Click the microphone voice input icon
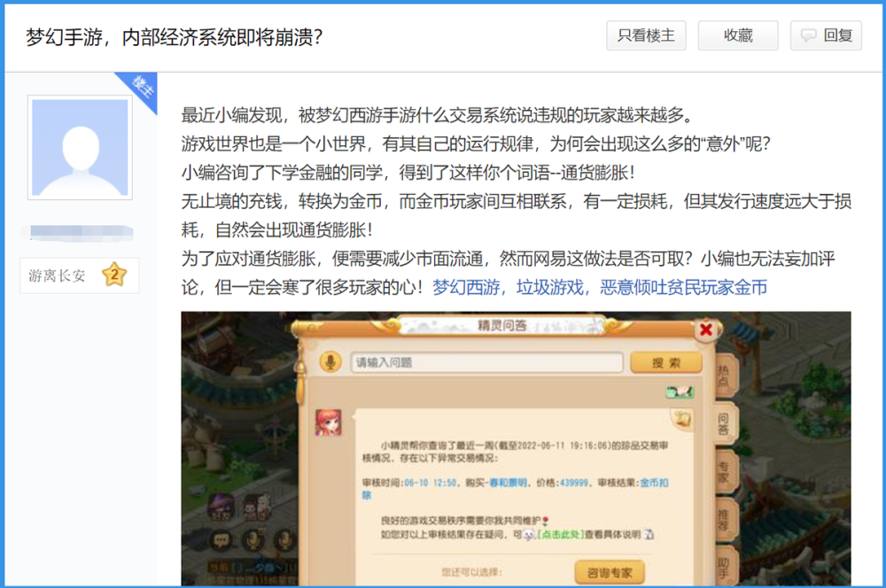The image size is (886, 588). 330,362
